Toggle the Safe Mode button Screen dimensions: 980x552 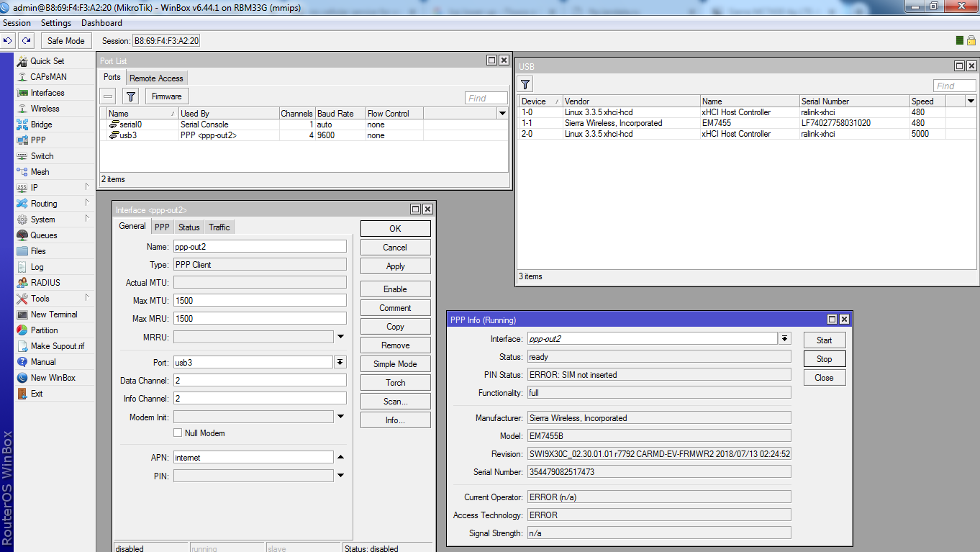coord(66,41)
